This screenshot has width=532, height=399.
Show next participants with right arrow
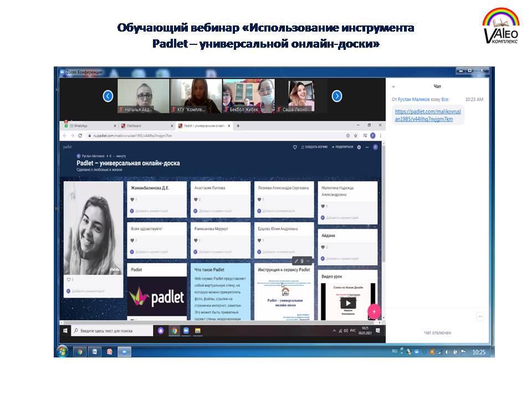click(x=336, y=96)
